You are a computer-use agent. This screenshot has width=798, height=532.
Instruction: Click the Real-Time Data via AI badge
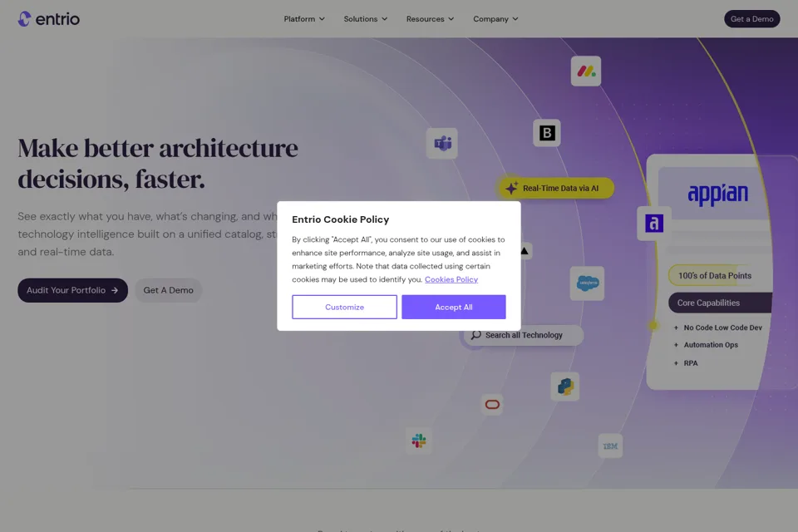pos(556,188)
